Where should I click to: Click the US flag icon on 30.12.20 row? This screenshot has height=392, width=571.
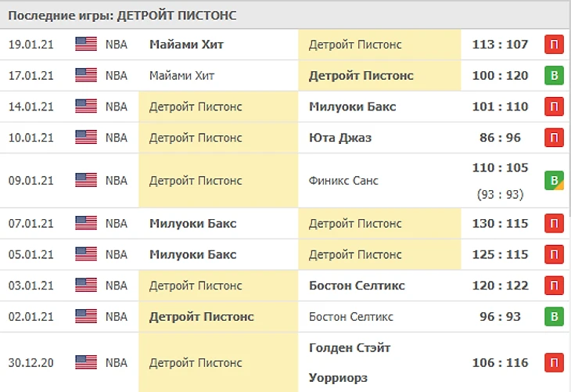[86, 362]
